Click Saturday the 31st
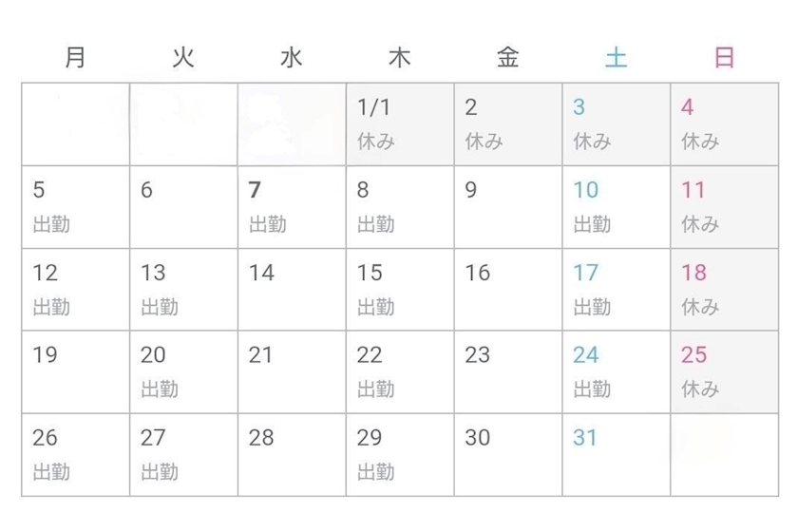This screenshot has height=532, width=798. point(617,455)
